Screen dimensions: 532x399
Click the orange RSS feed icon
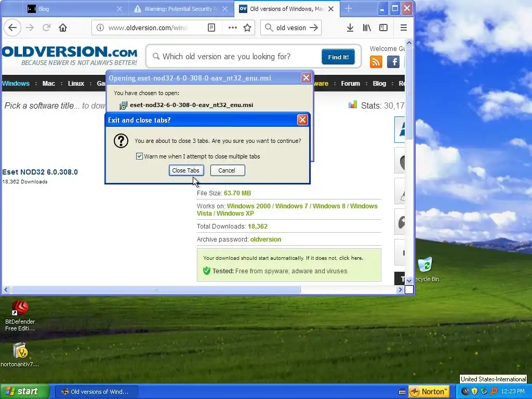(376, 62)
